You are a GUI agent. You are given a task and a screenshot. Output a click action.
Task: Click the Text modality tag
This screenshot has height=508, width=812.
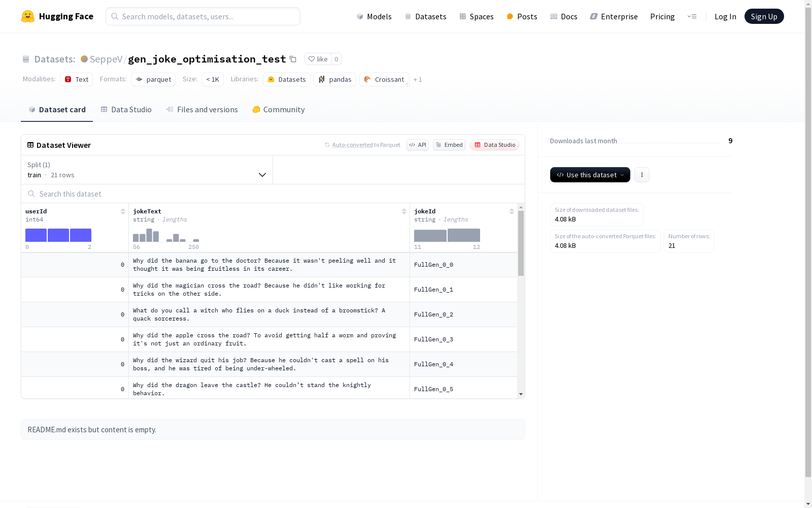click(76, 79)
